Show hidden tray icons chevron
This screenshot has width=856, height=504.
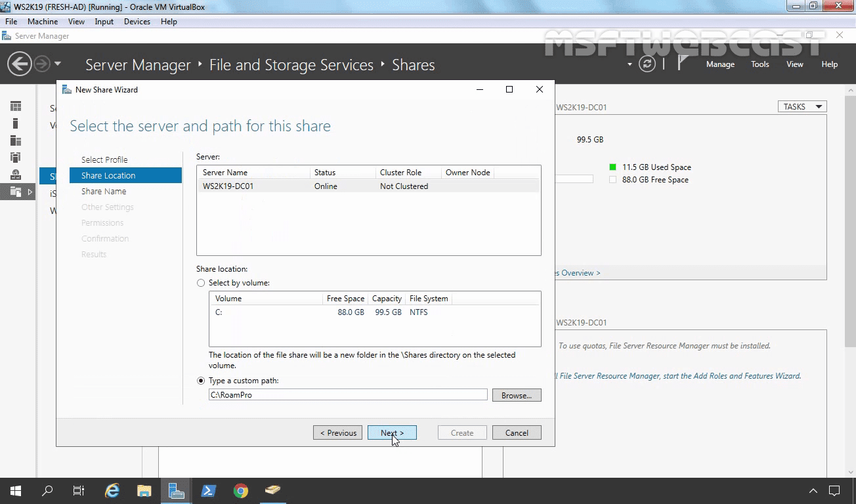[x=813, y=490]
